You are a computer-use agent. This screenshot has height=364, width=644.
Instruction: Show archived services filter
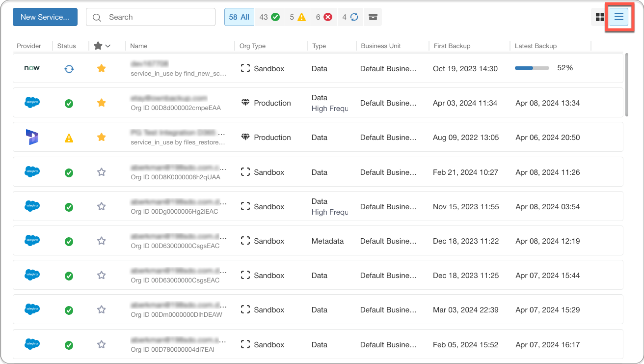373,17
